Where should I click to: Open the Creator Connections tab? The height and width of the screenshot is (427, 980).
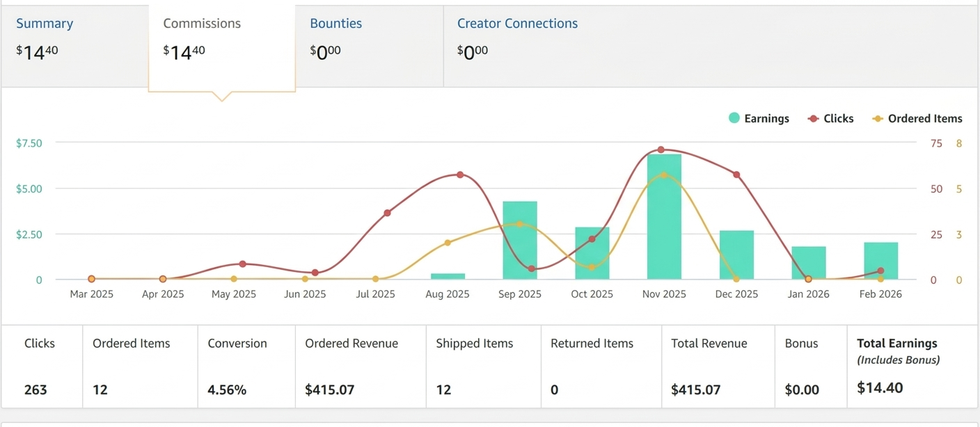[517, 24]
